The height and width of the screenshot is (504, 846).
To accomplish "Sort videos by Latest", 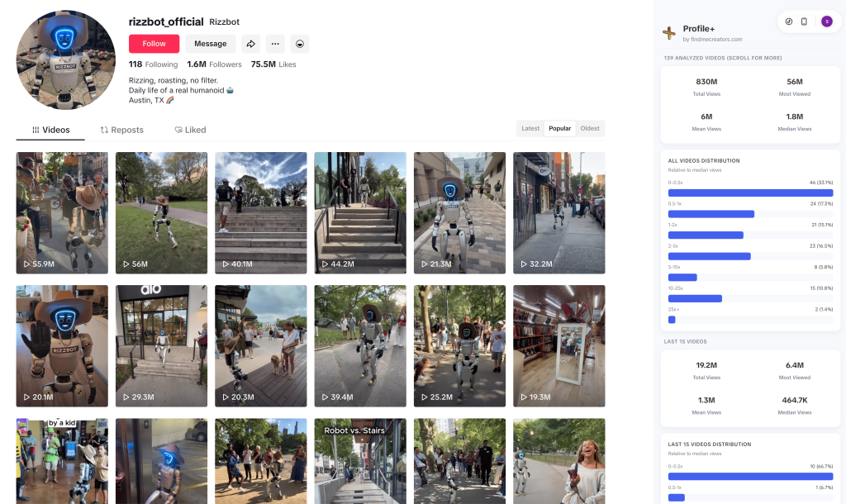I will (x=530, y=128).
